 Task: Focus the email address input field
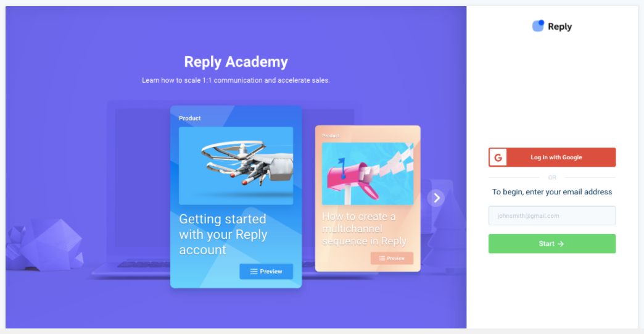[552, 215]
